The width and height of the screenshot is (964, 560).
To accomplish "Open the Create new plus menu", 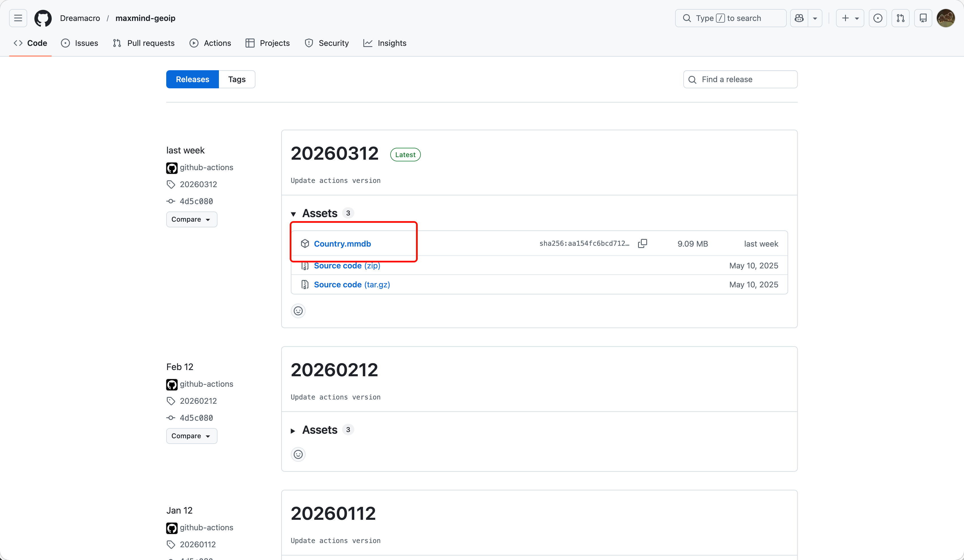I will pos(850,18).
